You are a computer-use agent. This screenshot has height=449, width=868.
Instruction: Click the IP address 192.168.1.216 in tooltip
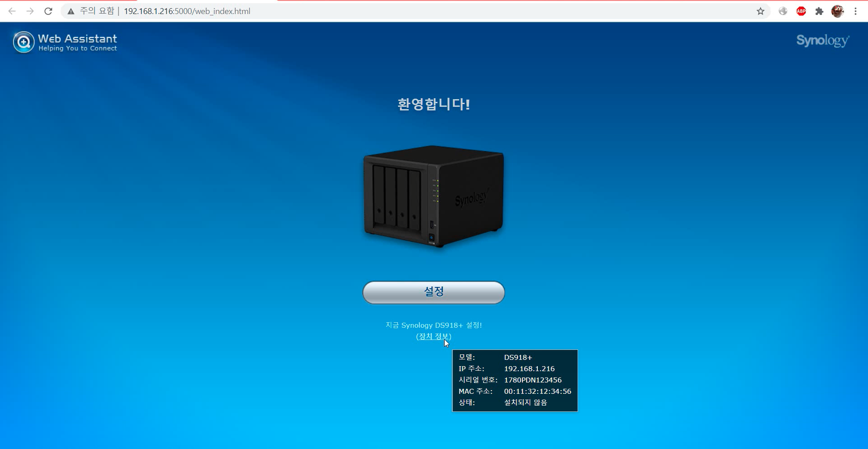(529, 368)
